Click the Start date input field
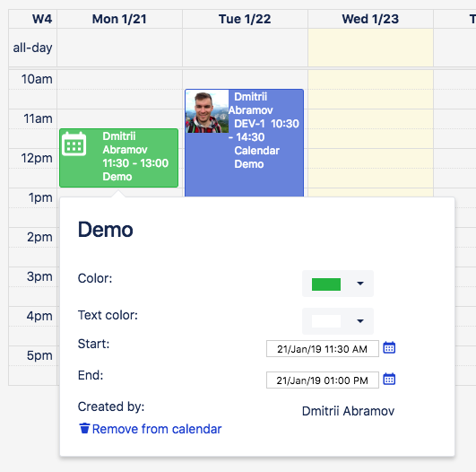The image size is (476, 472). coord(323,348)
